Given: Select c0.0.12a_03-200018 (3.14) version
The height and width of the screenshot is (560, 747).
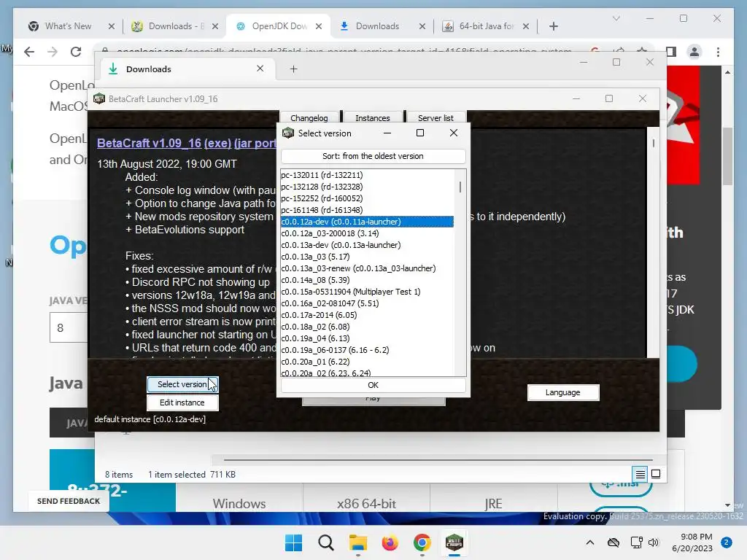Looking at the screenshot, I should (x=367, y=233).
